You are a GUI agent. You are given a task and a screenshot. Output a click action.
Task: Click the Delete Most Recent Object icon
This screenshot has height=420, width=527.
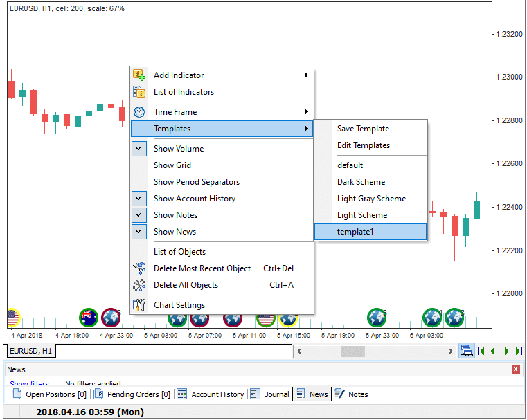139,268
